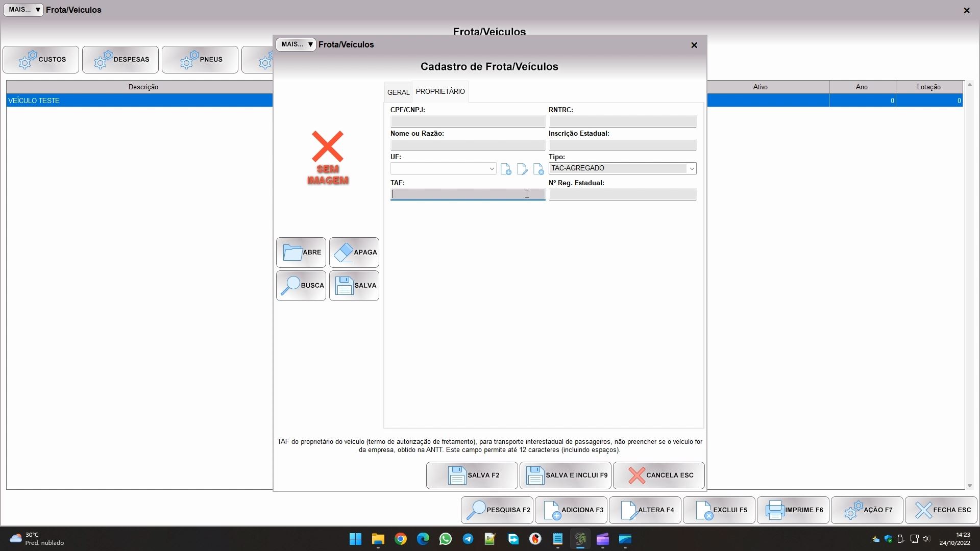Open Telegram from the taskbar
Viewport: 980px width, 551px height.
click(468, 539)
